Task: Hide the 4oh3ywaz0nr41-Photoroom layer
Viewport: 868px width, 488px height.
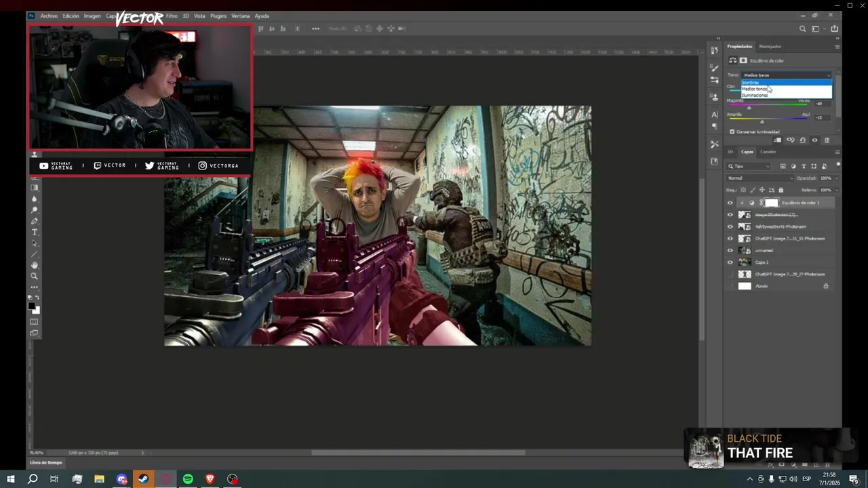Action: pyautogui.click(x=730, y=226)
